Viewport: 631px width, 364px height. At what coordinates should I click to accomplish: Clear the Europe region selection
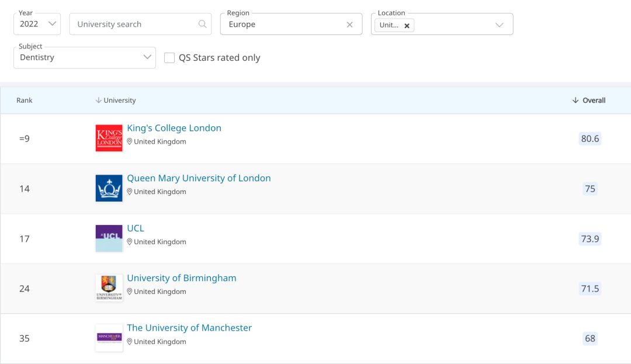[x=349, y=25]
